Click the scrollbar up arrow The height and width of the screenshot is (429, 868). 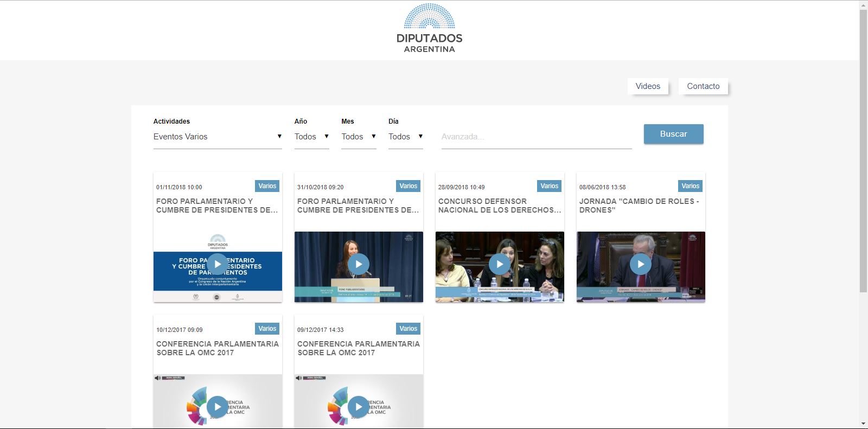tap(863, 5)
